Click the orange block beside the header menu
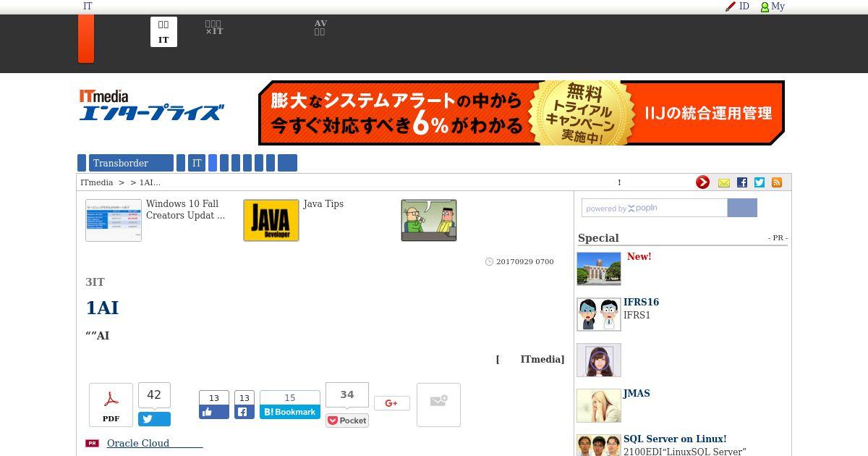 (x=86, y=38)
